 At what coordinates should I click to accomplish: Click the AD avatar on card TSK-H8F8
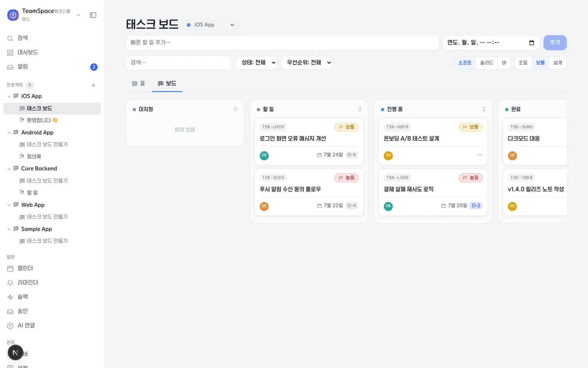click(388, 155)
